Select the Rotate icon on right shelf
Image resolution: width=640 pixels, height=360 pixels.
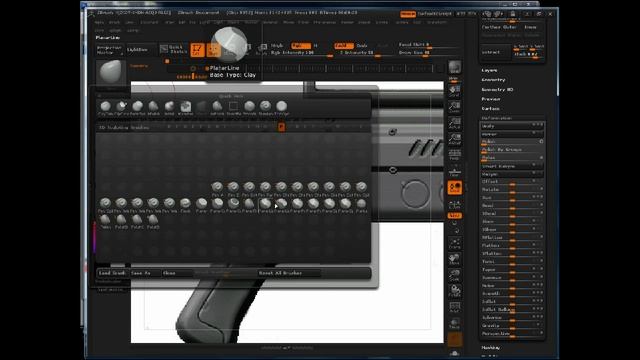454,291
